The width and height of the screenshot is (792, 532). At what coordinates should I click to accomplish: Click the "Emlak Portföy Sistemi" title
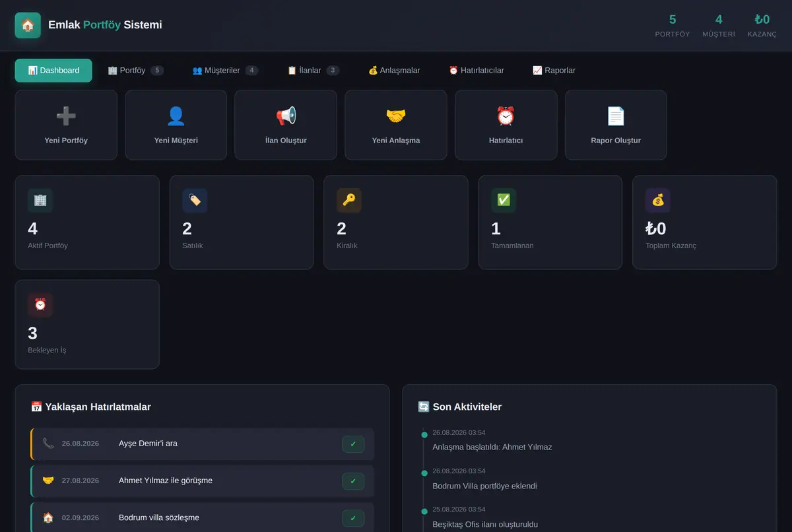click(105, 25)
